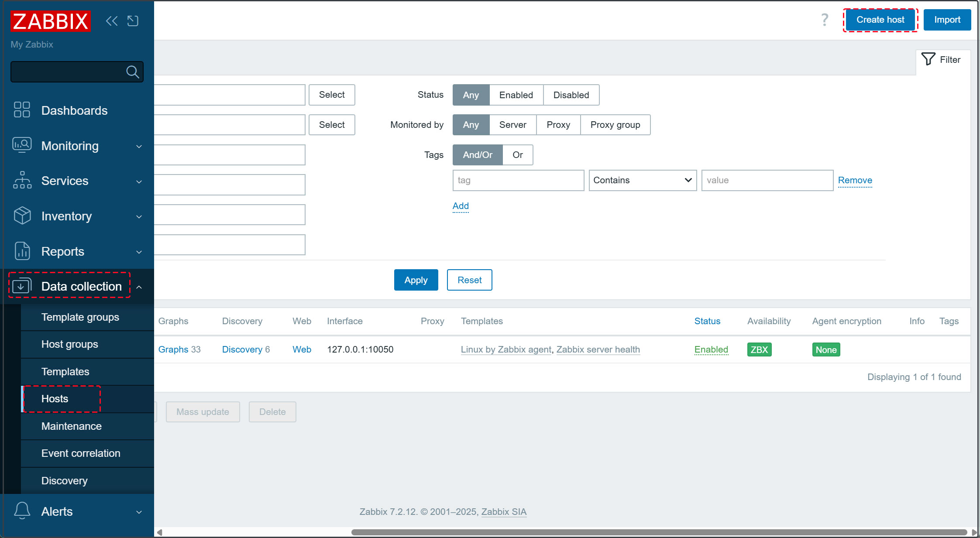Open Maintenance submenu item
The height and width of the screenshot is (538, 980).
72,426
